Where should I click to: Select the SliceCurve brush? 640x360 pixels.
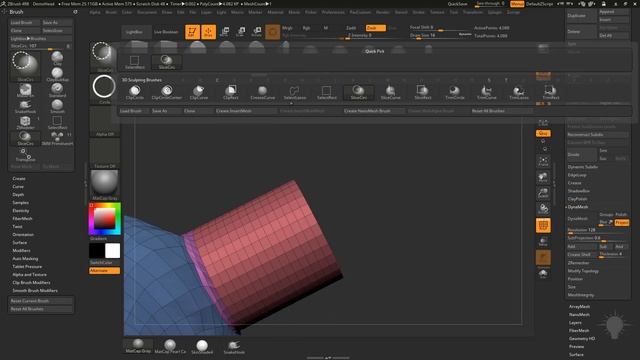(x=391, y=92)
